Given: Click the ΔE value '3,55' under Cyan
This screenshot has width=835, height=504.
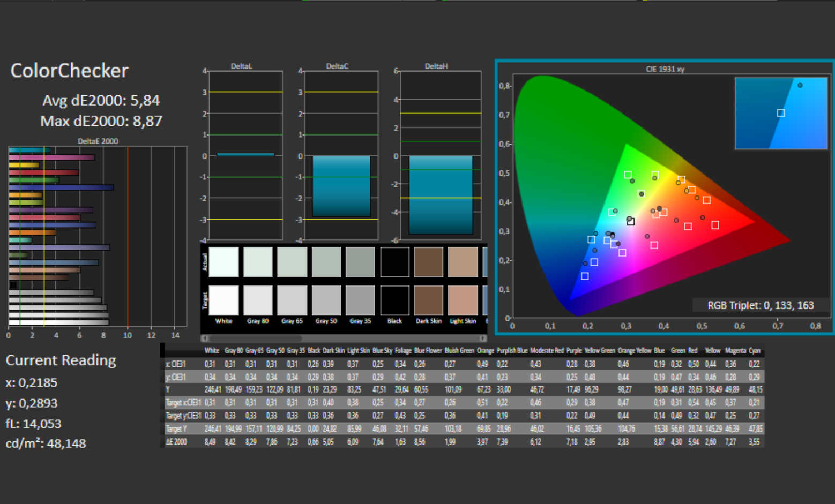Looking at the screenshot, I should click(x=754, y=442).
